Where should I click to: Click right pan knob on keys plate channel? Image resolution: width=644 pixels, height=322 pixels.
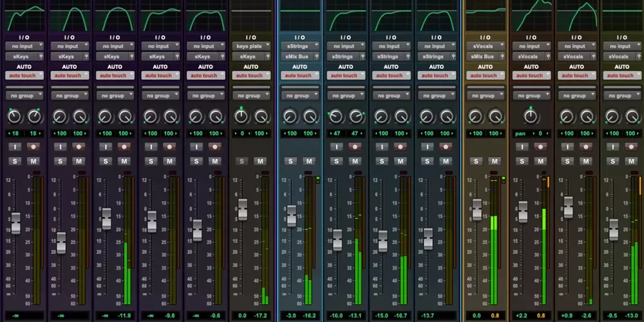pyautogui.click(x=261, y=117)
